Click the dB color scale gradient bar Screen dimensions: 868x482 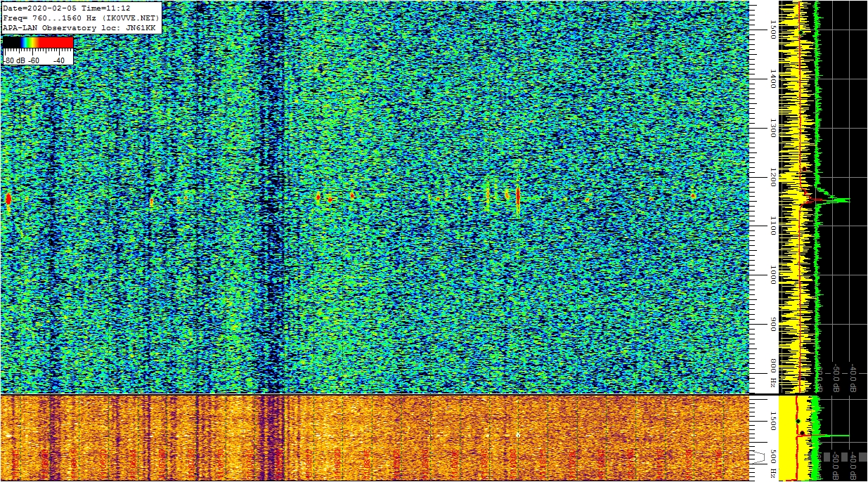pyautogui.click(x=38, y=42)
